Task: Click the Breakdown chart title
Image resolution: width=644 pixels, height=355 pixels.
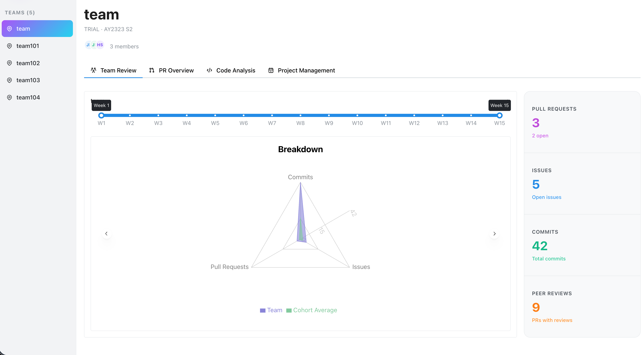Action: coord(300,149)
